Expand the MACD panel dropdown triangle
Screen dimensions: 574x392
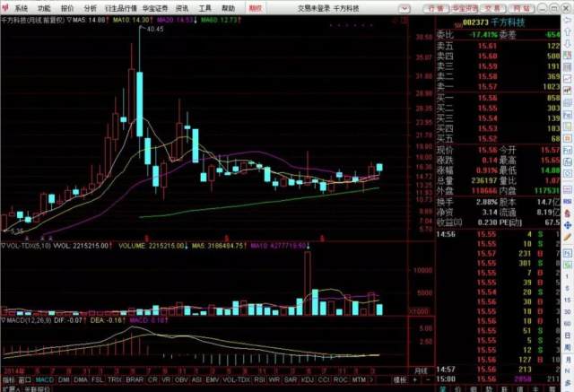4,320
